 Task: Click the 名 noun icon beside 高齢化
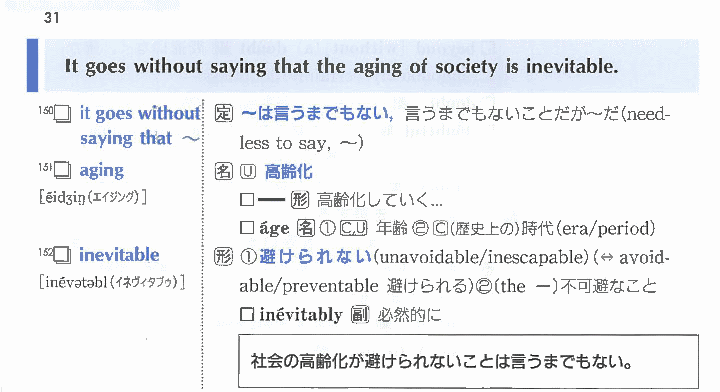tap(224, 171)
